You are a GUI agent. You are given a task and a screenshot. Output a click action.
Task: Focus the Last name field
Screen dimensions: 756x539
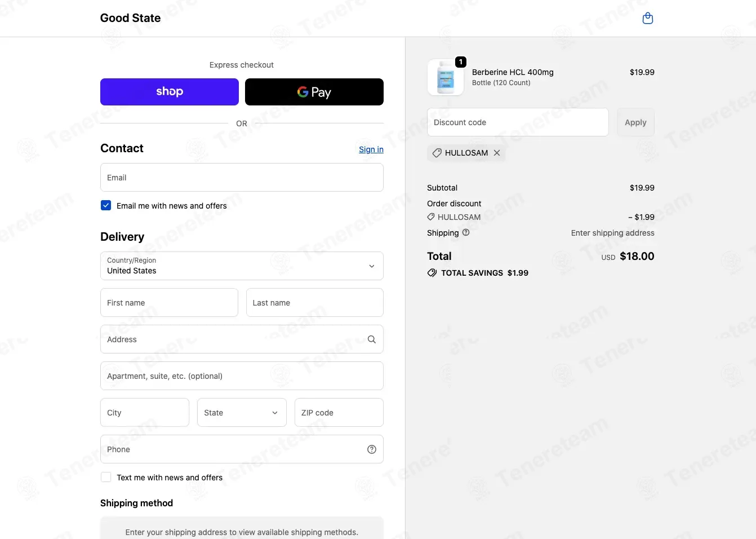tap(315, 303)
